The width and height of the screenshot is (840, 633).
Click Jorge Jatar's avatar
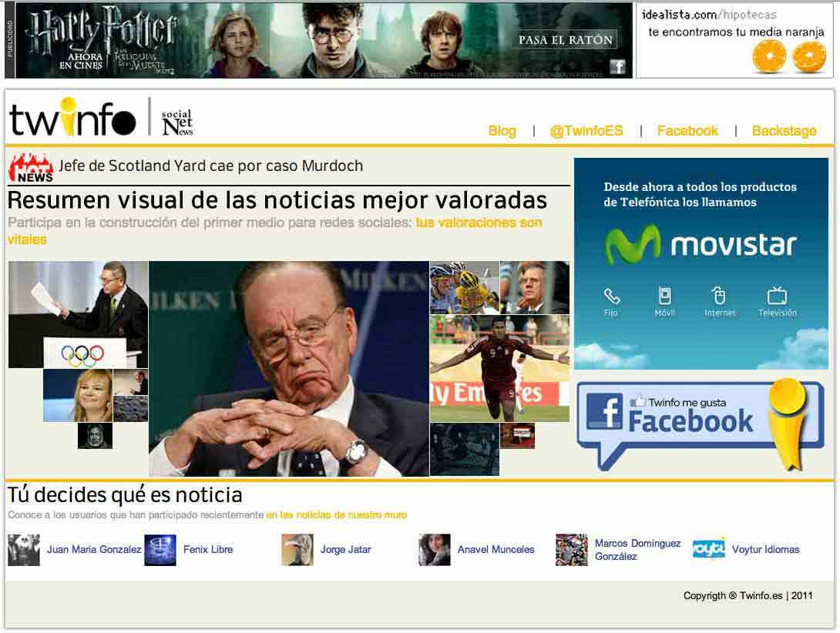(297, 550)
